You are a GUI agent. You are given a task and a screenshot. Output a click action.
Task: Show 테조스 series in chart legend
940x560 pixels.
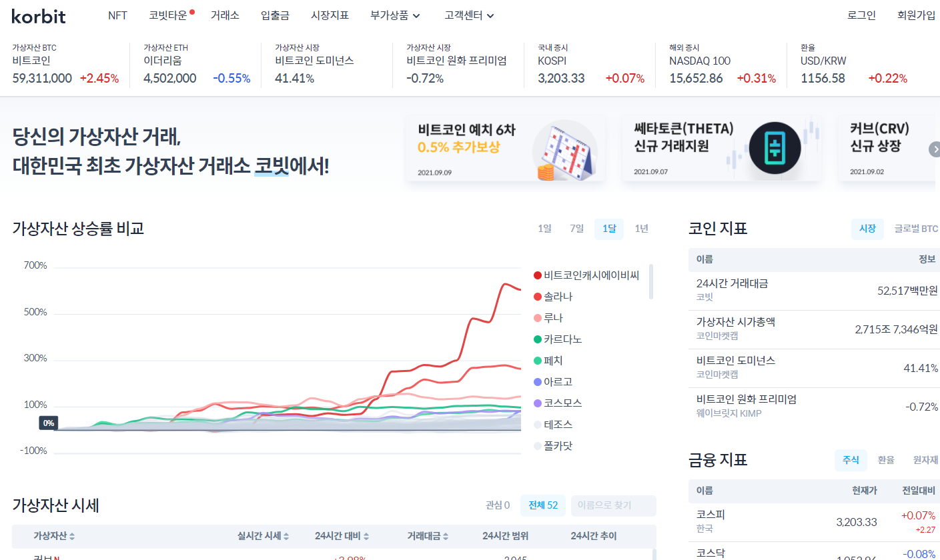point(552,425)
